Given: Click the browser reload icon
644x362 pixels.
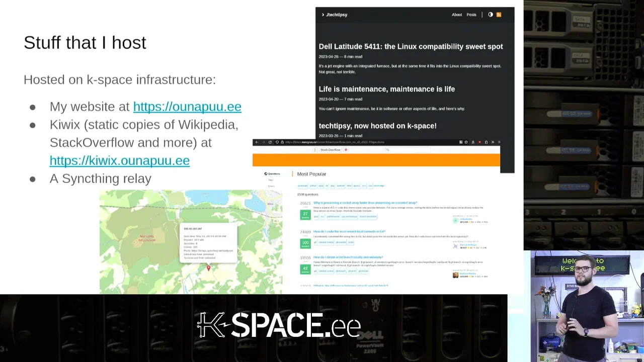Looking at the screenshot, I should coord(270,142).
